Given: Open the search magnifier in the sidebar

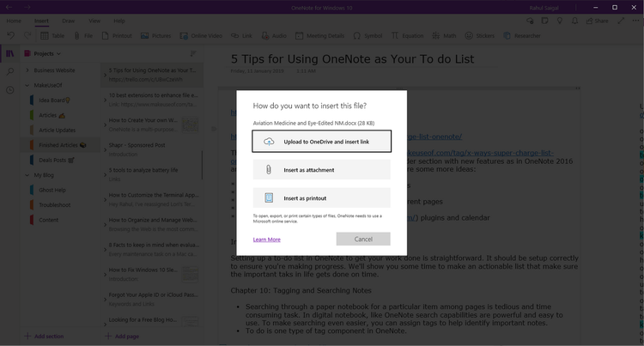Looking at the screenshot, I should pos(9,72).
